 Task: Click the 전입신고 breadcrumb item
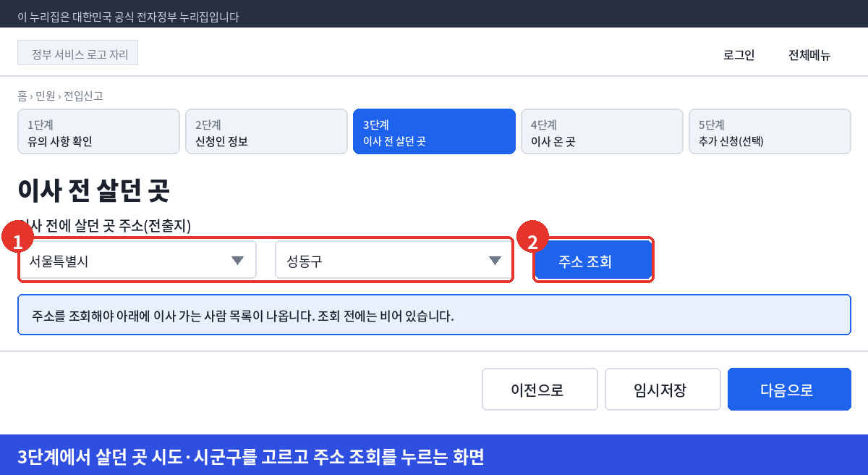(83, 96)
